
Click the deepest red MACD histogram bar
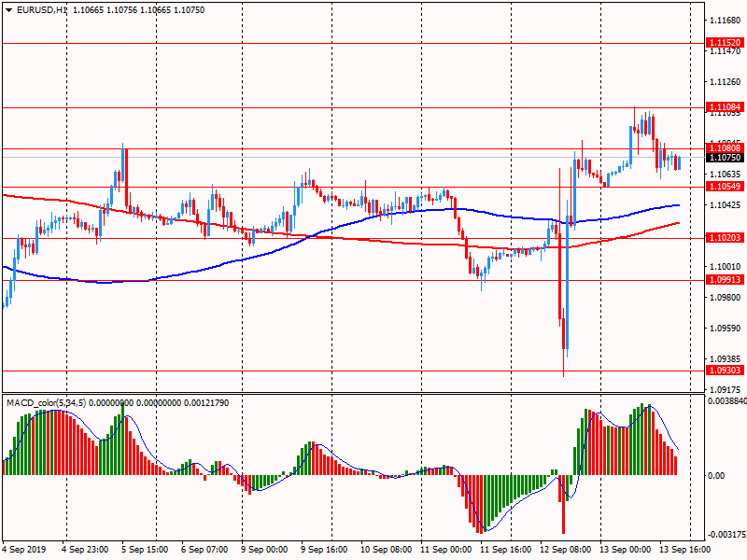pos(564,504)
